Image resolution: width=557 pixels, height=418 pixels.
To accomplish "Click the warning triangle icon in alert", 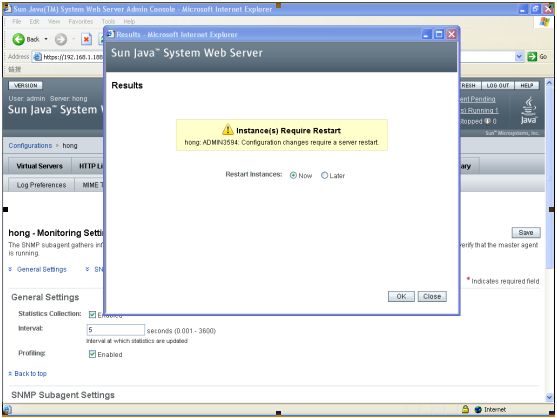I will coord(228,130).
